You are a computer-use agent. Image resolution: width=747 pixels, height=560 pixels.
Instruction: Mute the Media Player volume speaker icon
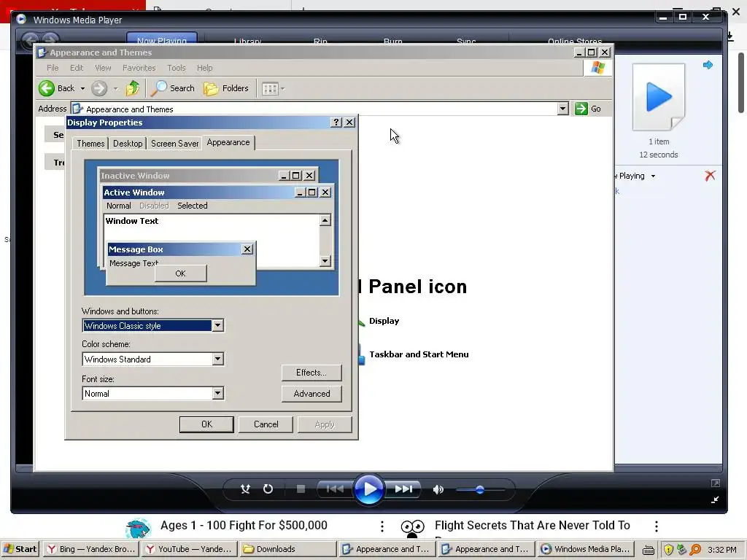(438, 489)
